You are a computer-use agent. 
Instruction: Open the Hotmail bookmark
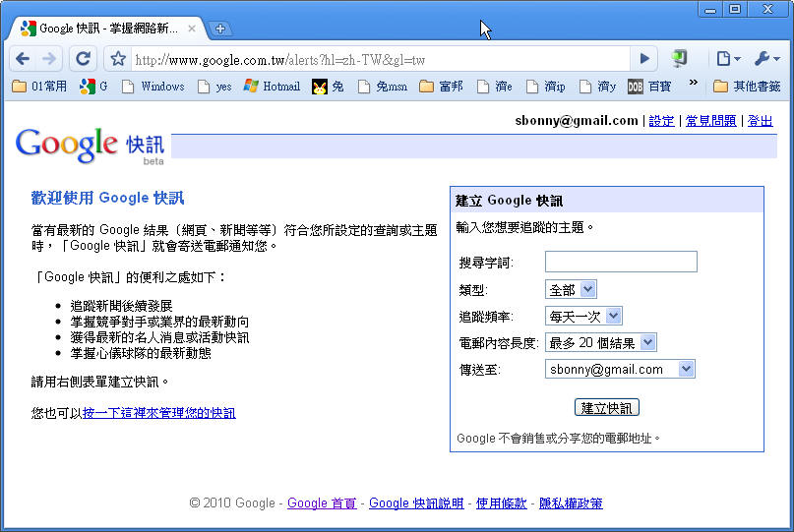(x=272, y=87)
